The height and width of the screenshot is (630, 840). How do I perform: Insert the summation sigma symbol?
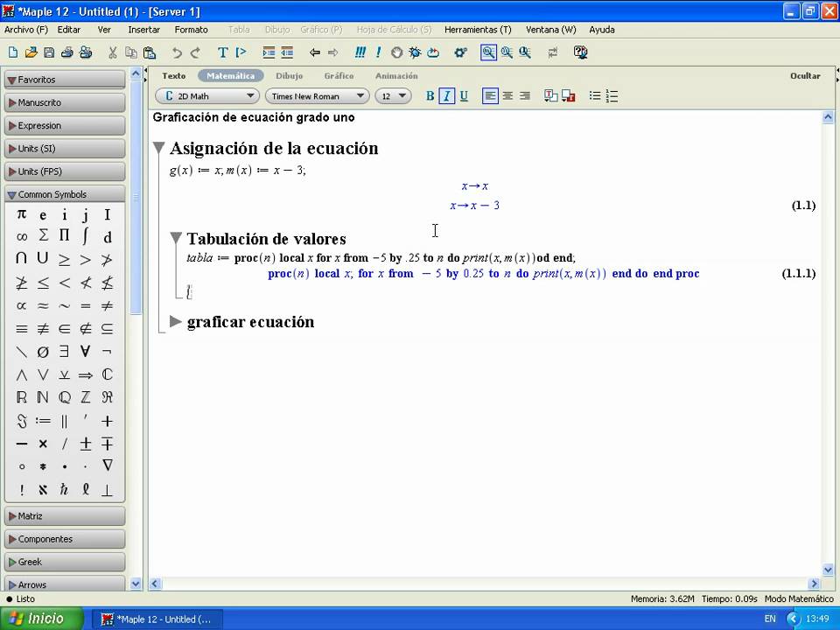pyautogui.click(x=43, y=235)
